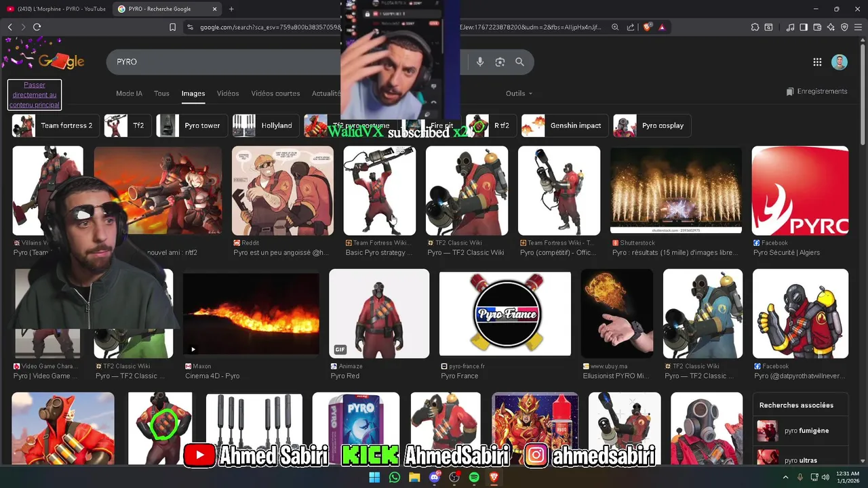
Task: Show hidden system tray icons chevron
Action: (786, 477)
